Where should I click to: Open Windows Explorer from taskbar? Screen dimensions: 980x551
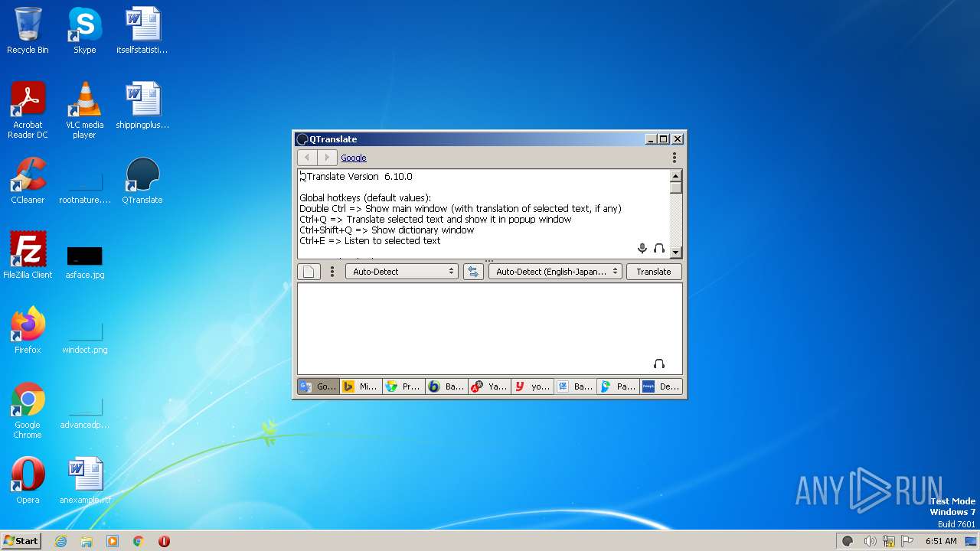click(x=87, y=541)
